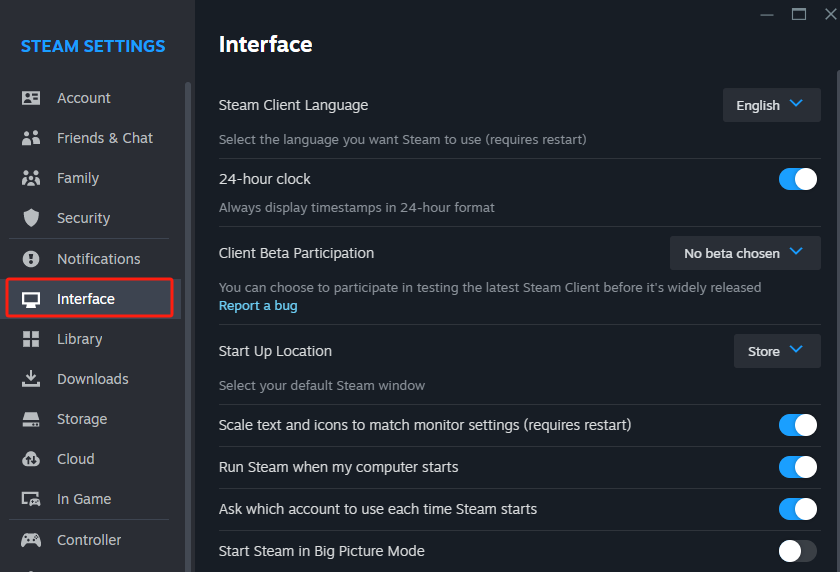Click the Security shield icon
The height and width of the screenshot is (572, 840).
click(x=31, y=218)
